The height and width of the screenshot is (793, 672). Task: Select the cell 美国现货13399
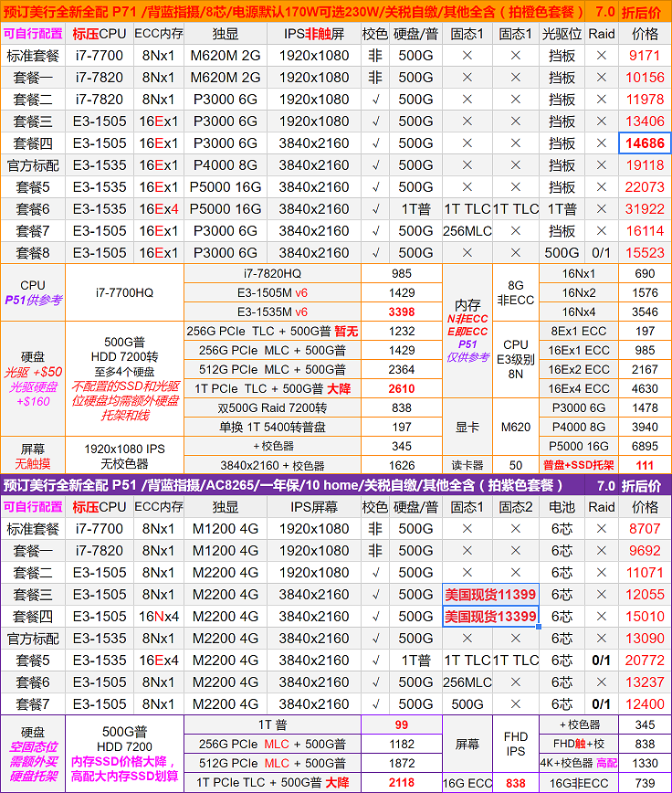(x=490, y=617)
